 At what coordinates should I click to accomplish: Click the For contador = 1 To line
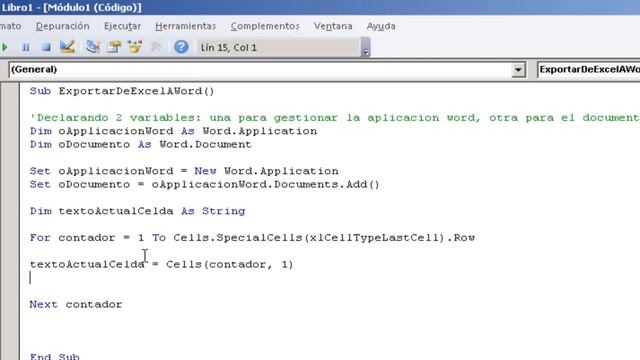point(252,238)
